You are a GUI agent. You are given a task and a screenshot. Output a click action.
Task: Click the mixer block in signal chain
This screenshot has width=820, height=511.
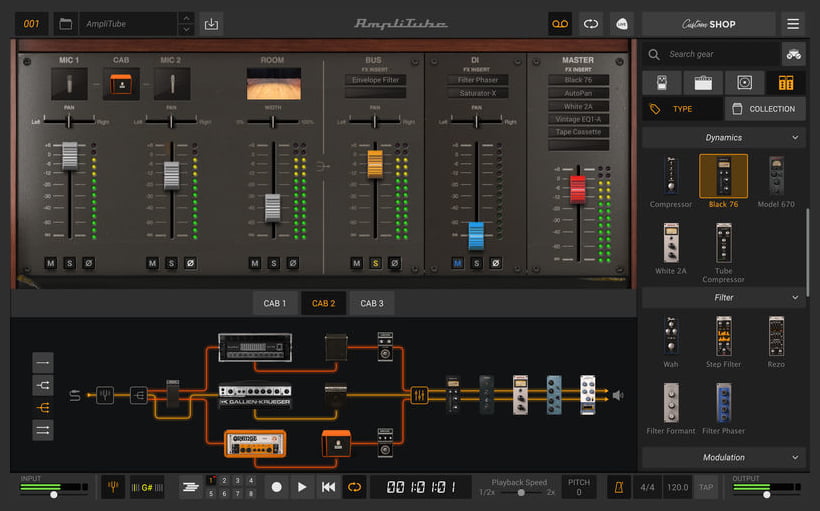tap(419, 395)
